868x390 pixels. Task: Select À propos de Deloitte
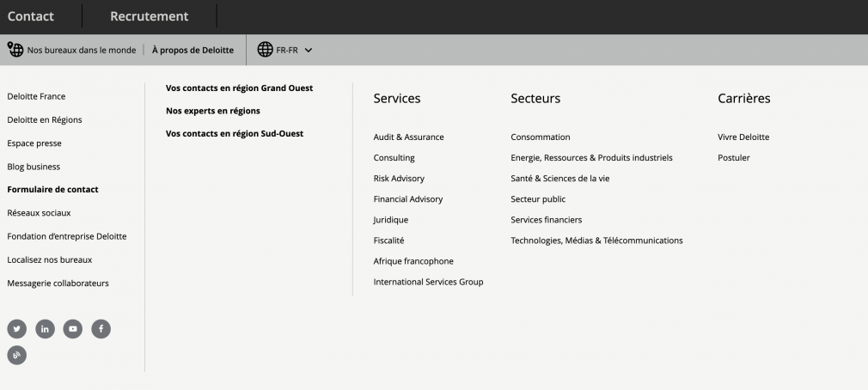click(193, 51)
